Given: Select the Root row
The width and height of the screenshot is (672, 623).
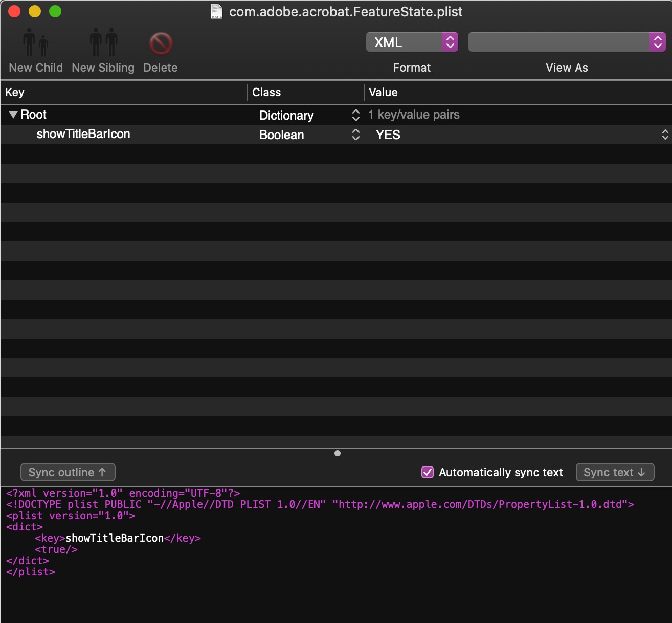Looking at the screenshot, I should [336, 115].
